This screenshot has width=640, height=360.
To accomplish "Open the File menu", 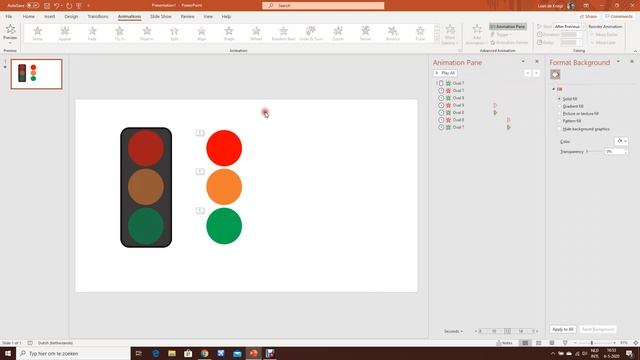I will click(9, 16).
